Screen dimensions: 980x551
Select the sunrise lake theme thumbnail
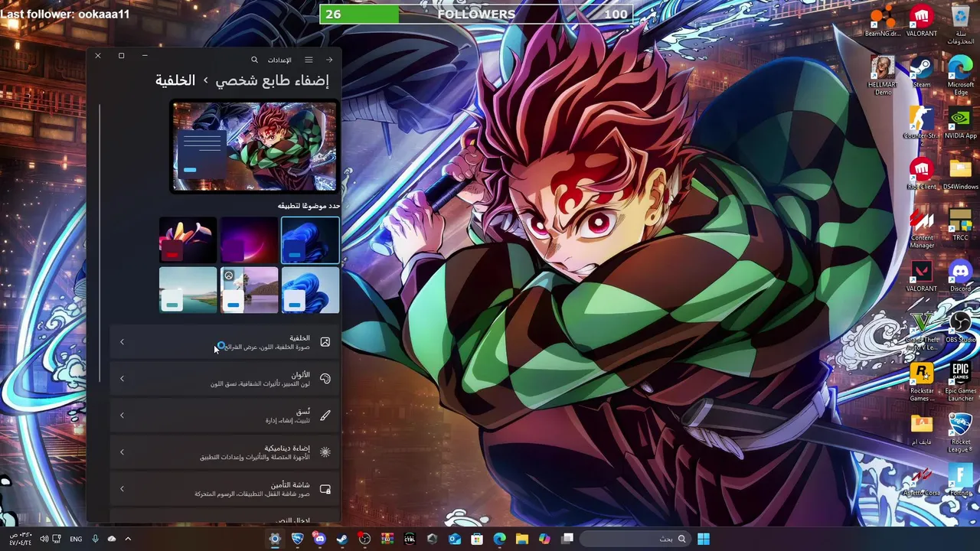pos(249,290)
